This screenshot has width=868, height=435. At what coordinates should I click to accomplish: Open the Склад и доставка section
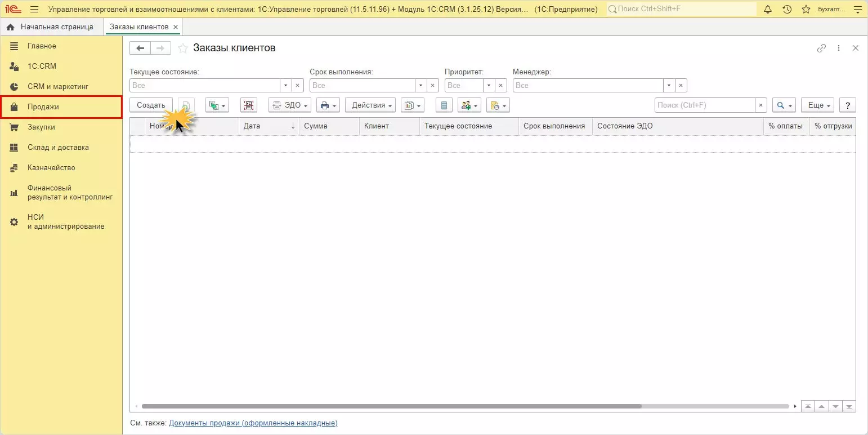click(x=61, y=148)
